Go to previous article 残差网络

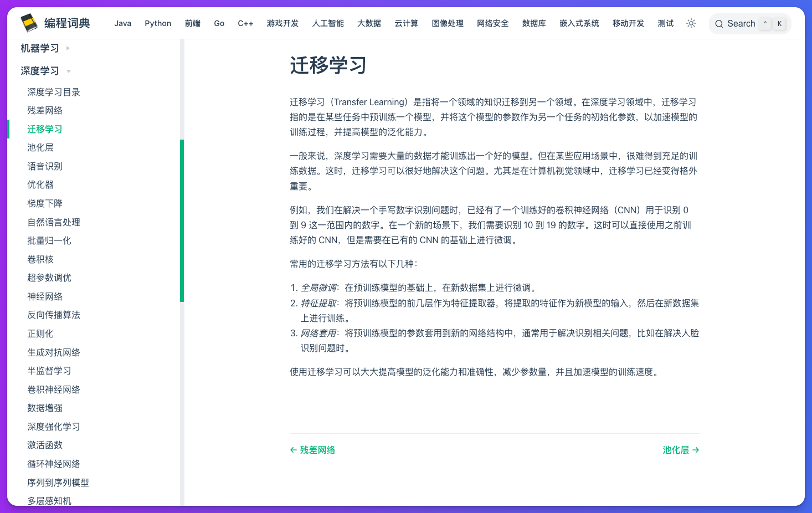[312, 450]
